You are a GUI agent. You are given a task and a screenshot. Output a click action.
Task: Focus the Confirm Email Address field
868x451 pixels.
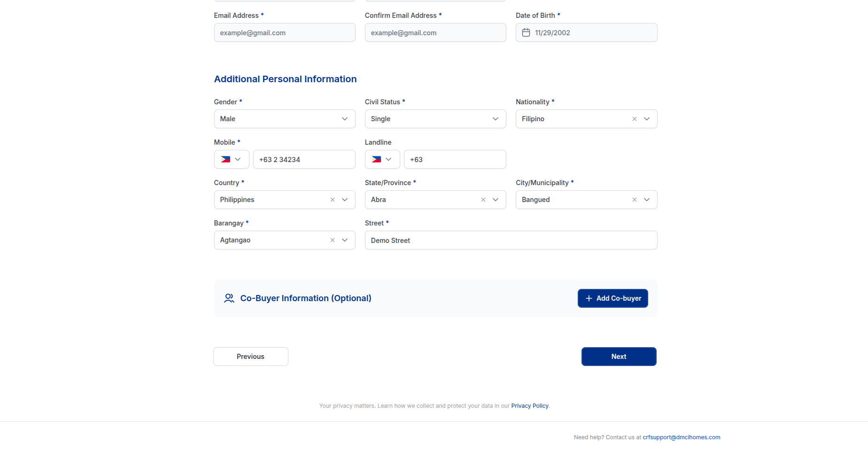tap(435, 32)
